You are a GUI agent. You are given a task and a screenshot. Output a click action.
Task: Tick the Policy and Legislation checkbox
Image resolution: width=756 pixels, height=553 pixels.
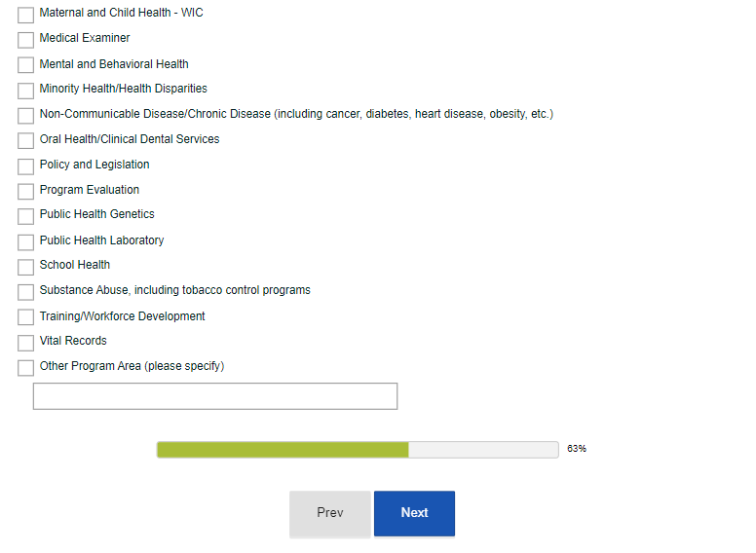coord(25,166)
